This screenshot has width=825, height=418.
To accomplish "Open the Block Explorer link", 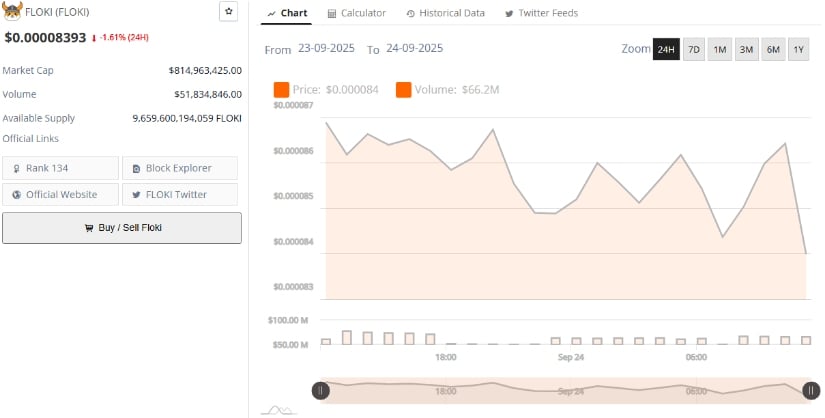I will pos(180,168).
